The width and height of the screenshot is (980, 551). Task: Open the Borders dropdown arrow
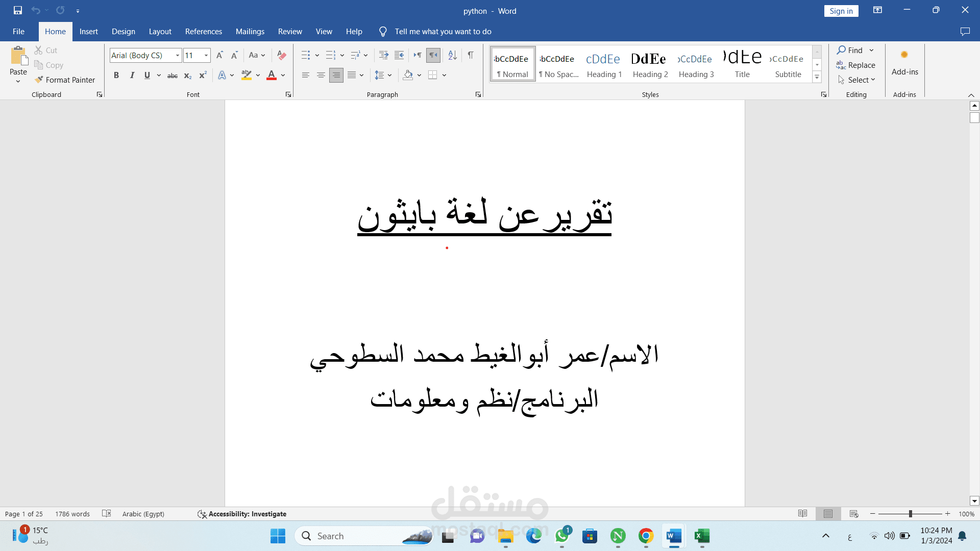click(x=444, y=76)
